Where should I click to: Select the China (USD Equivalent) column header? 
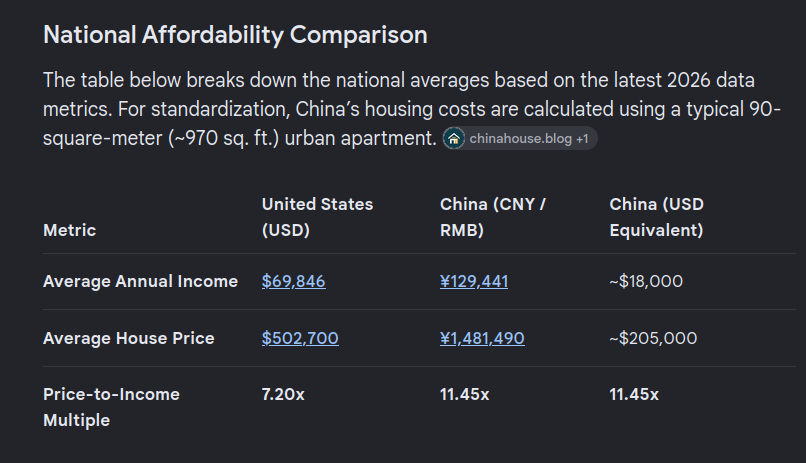click(x=656, y=217)
